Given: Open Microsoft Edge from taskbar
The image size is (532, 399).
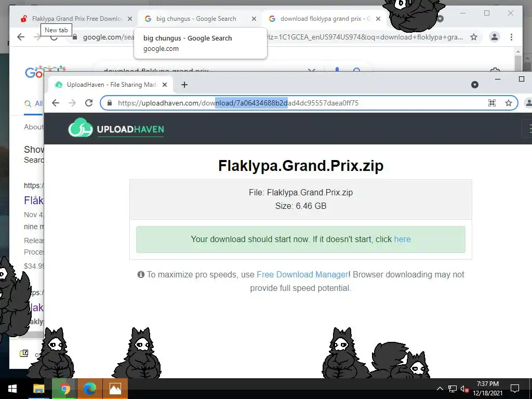Looking at the screenshot, I should (x=89, y=389).
